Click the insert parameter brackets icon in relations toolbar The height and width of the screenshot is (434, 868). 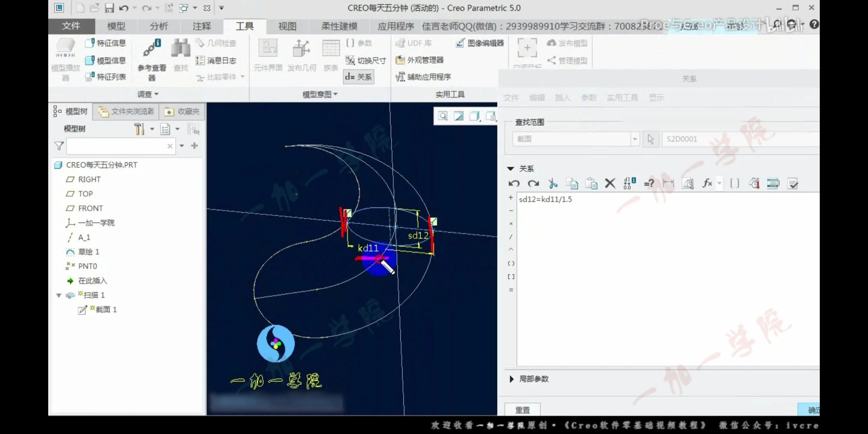[735, 184]
